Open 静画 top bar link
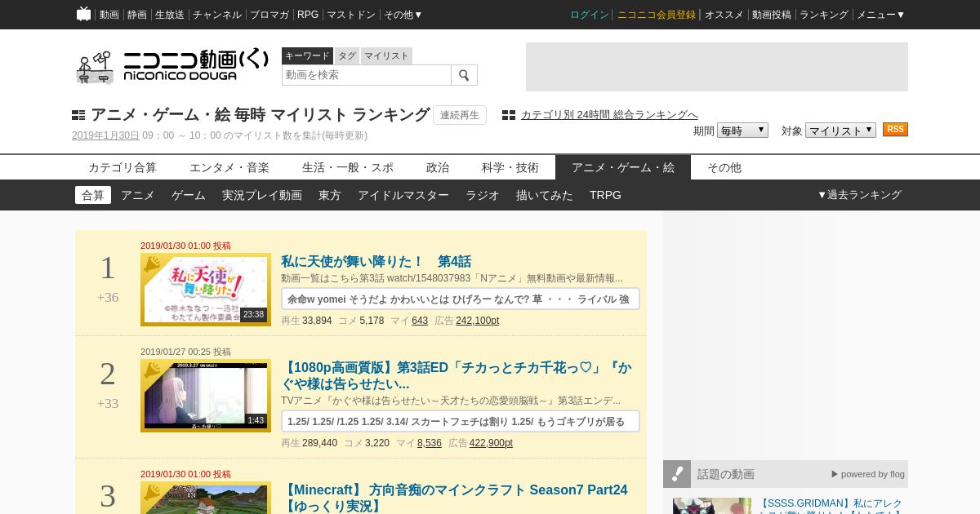Image resolution: width=980 pixels, height=514 pixels. [137, 15]
